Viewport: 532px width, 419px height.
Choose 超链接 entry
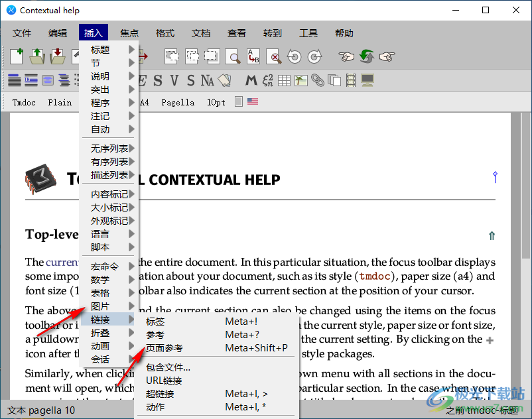coord(216,394)
